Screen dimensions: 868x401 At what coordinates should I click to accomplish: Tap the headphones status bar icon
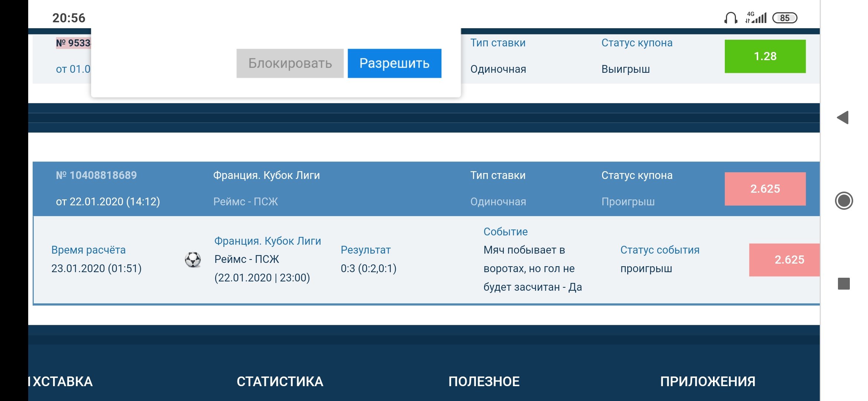click(730, 18)
